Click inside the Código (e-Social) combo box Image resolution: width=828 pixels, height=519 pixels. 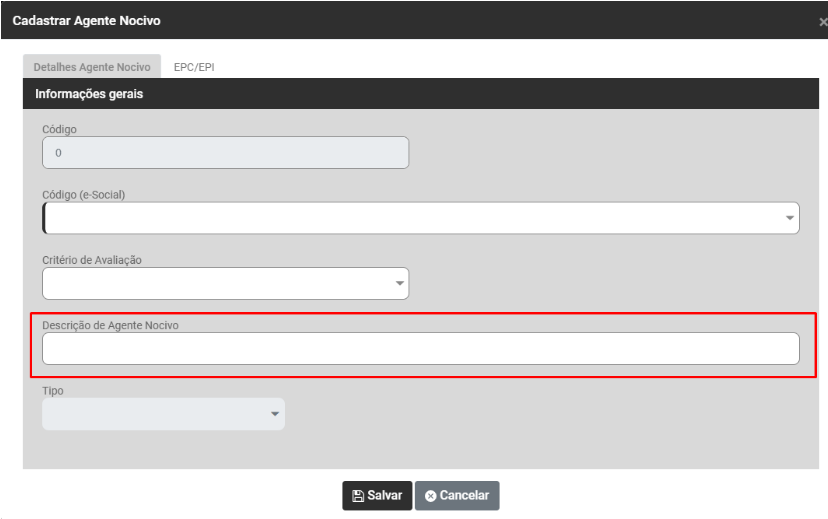point(410,218)
